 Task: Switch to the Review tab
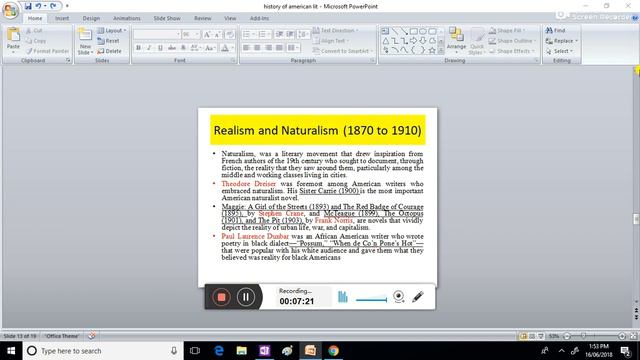coord(202,18)
